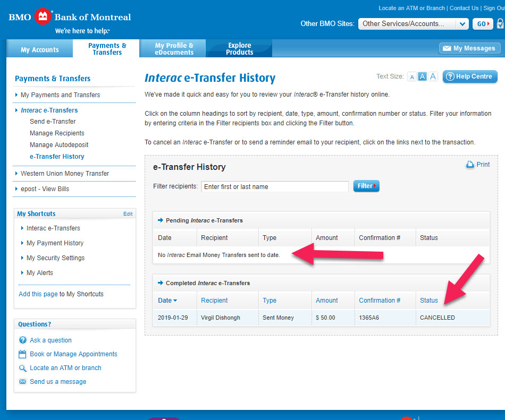Click the blue Filter button
This screenshot has width=505, height=420.
coord(366,186)
